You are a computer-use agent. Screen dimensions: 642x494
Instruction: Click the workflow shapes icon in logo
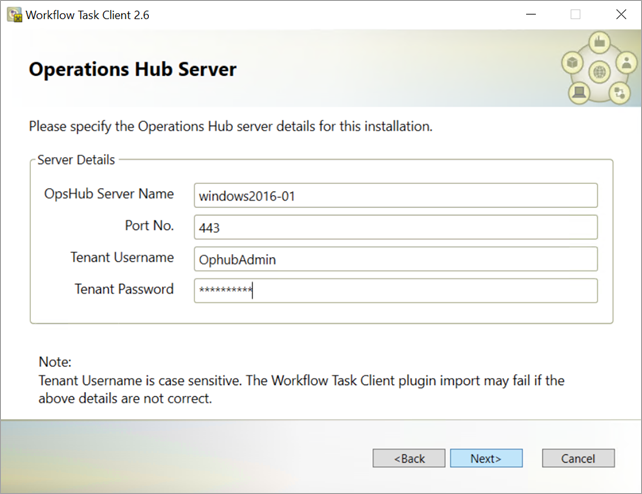[619, 92]
